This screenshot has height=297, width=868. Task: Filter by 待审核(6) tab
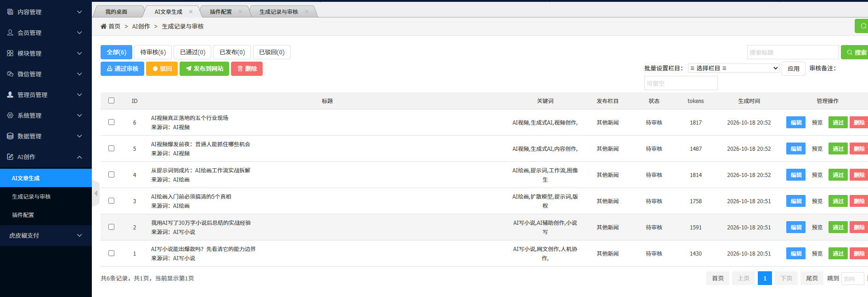click(x=153, y=52)
